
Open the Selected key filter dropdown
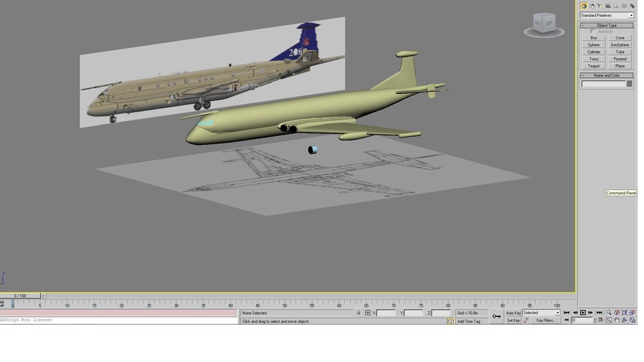[x=541, y=312]
